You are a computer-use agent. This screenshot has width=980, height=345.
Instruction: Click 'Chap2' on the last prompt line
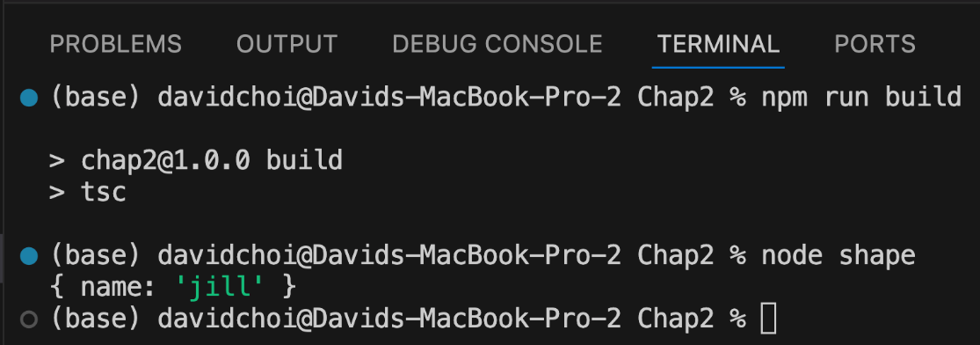click(x=676, y=320)
